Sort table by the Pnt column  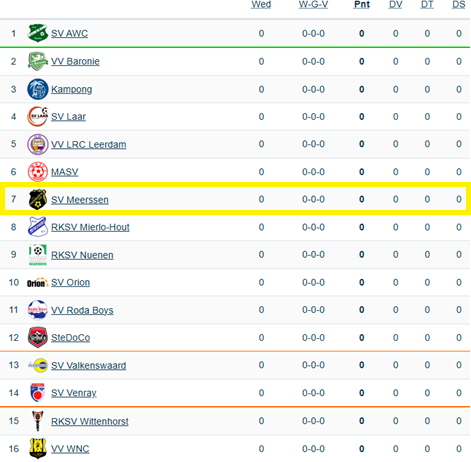(362, 5)
